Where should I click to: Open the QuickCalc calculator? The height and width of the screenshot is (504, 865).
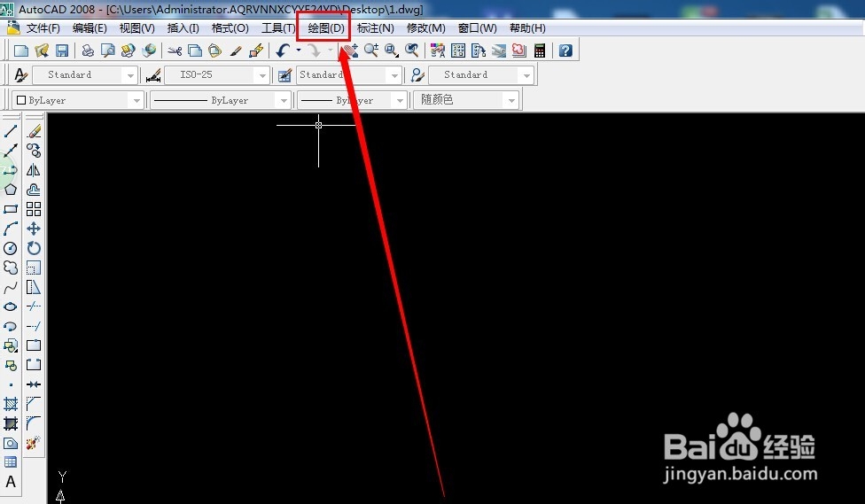[540, 50]
